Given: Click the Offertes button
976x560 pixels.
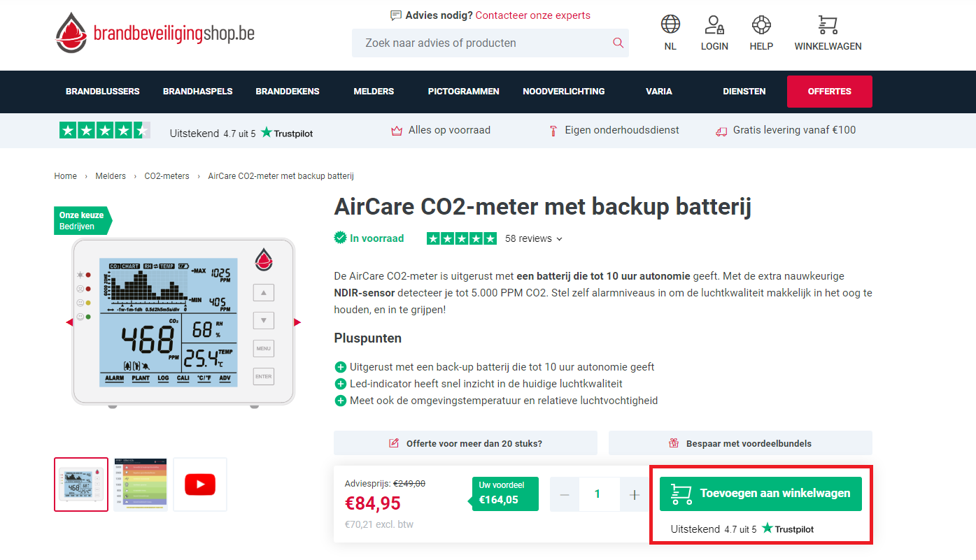Looking at the screenshot, I should coord(830,92).
